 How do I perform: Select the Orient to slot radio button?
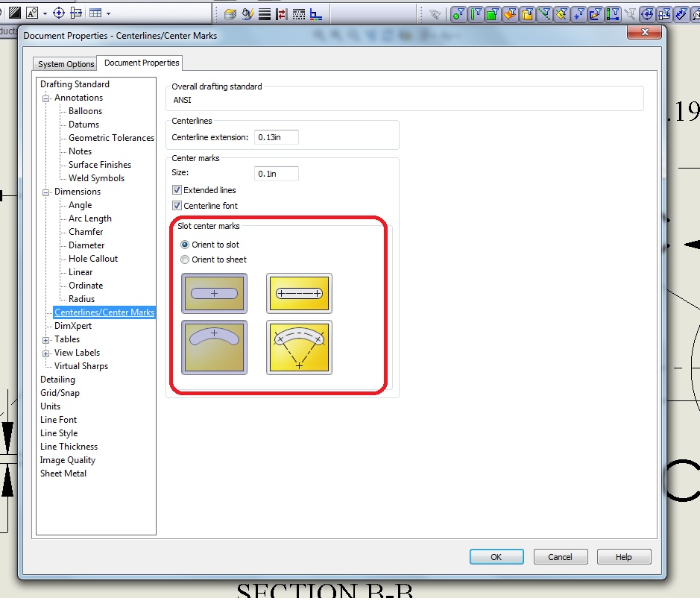coord(185,245)
